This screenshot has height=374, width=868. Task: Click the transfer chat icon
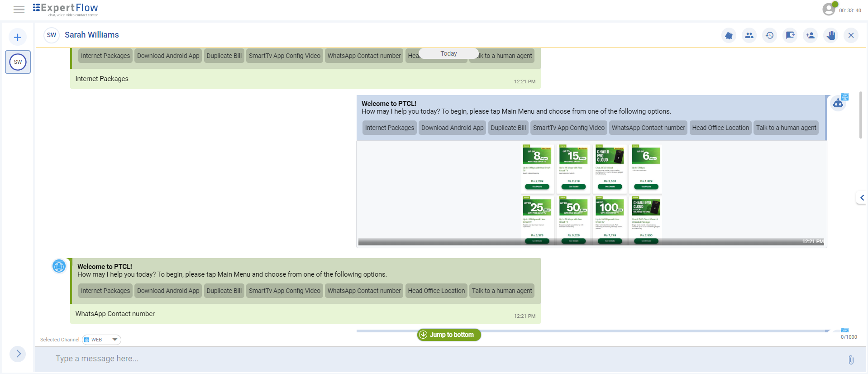[x=790, y=35]
